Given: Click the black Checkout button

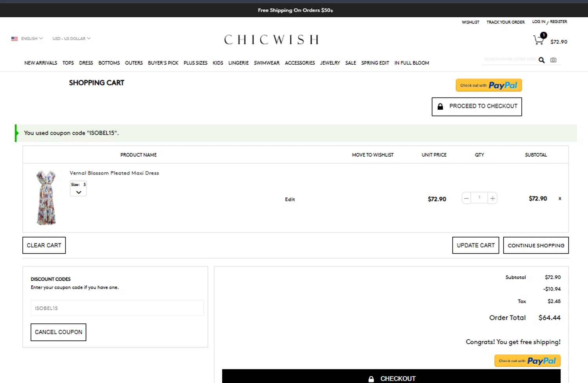Looking at the screenshot, I should click(391, 376).
